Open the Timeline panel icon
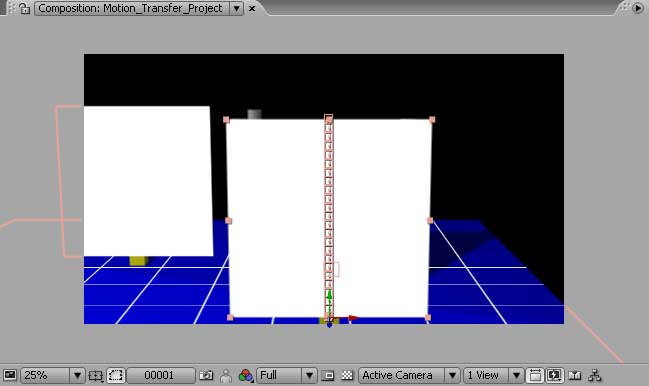Screen dimensions: 649x386 574,376
